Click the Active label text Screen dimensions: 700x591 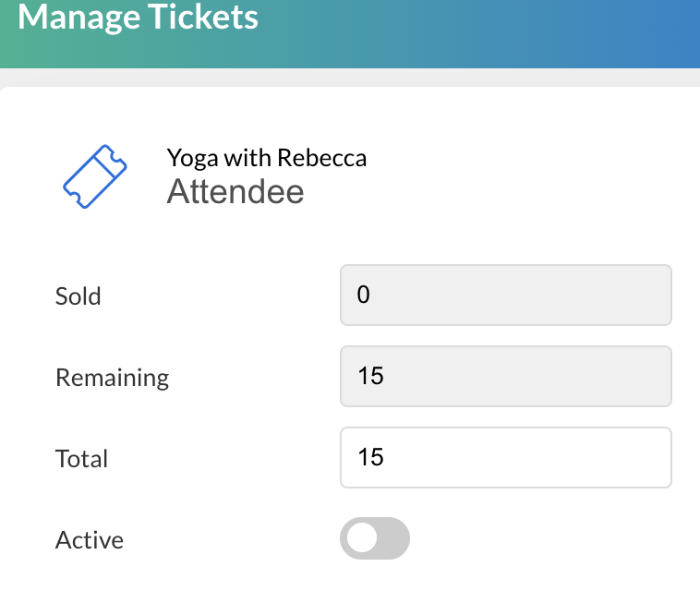coord(89,540)
